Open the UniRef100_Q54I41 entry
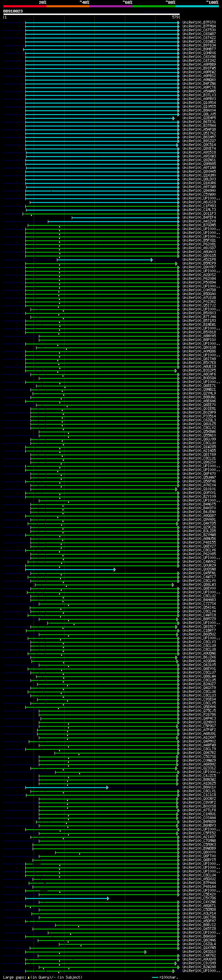The image size is (222, 980). click(x=199, y=608)
